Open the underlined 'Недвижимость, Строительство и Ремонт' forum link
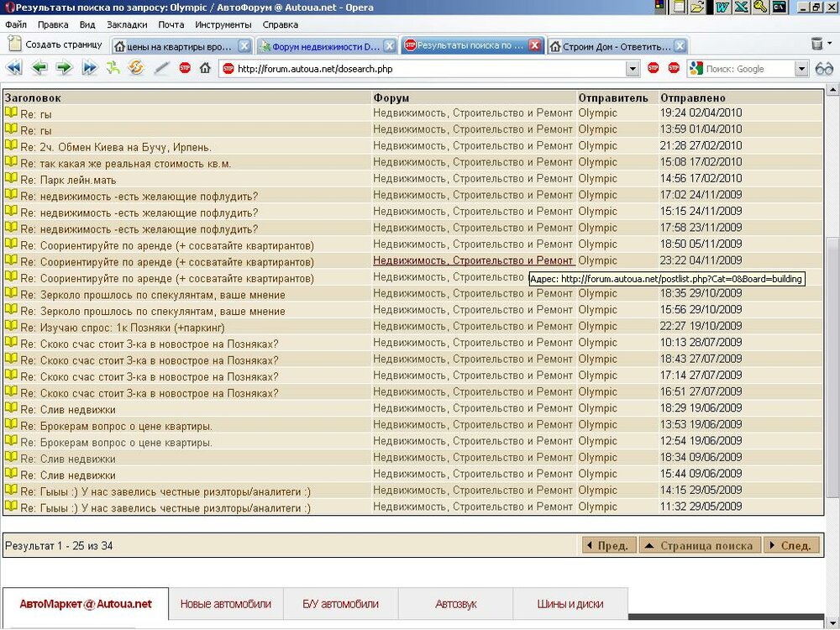Screen dimensions: 840x630 473,260
